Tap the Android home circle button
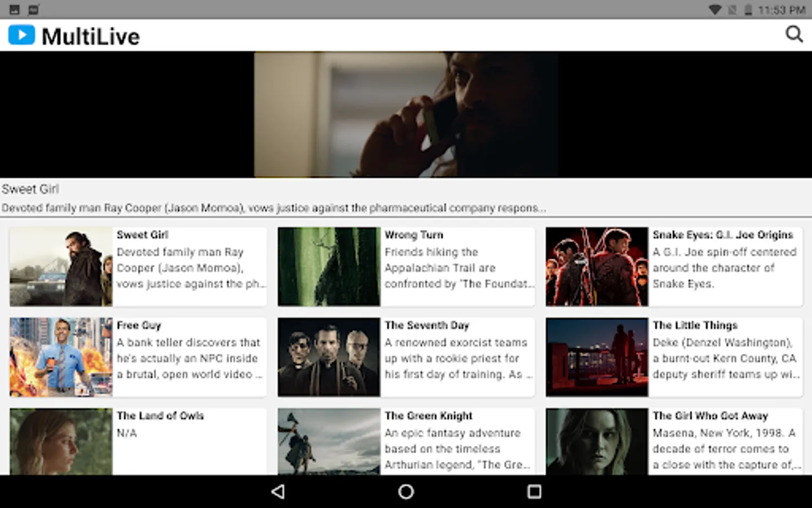 pos(406,492)
